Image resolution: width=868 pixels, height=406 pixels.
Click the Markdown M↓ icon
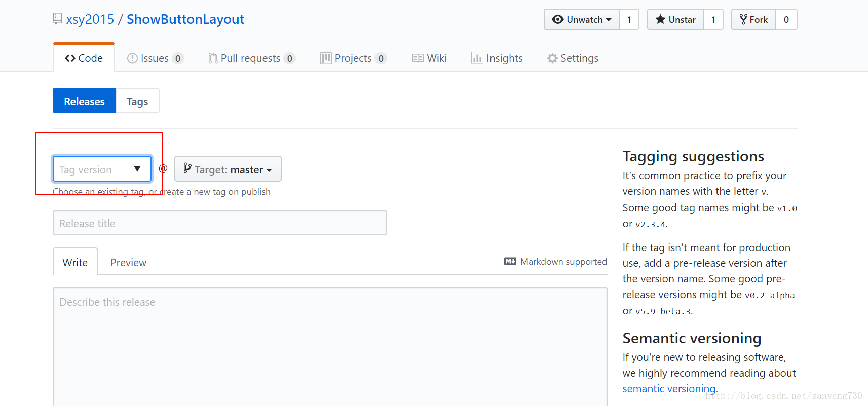point(510,261)
